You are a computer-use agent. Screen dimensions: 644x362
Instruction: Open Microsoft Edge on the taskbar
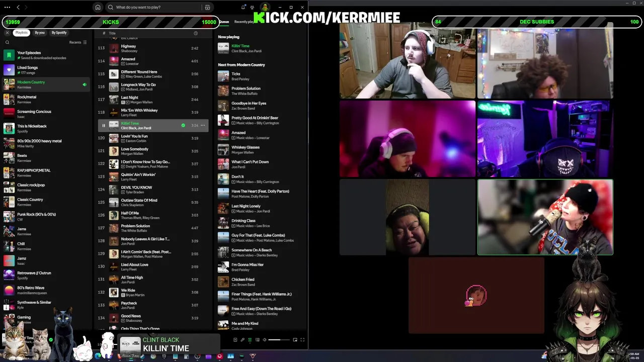tap(98, 356)
